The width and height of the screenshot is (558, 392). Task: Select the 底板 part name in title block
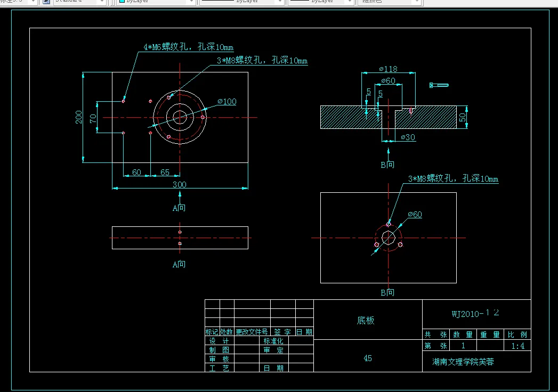pos(366,321)
